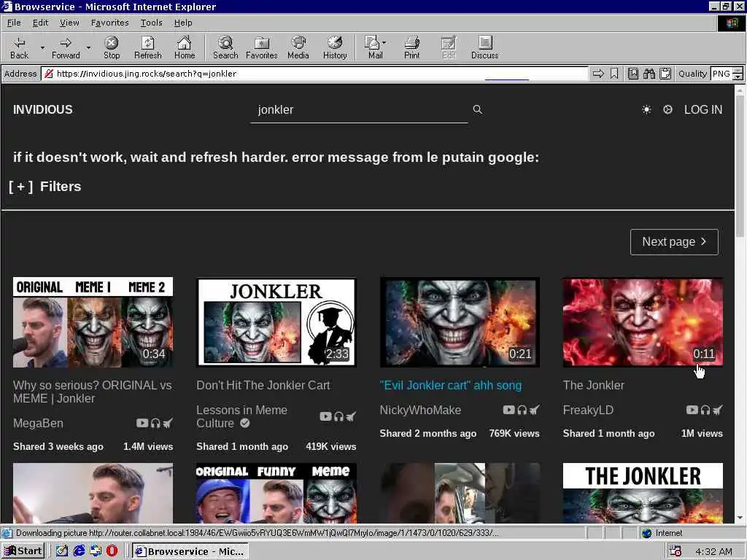Open MegaBen video's YouTube watch icon
Screen dimensions: 747x560
tap(142, 423)
